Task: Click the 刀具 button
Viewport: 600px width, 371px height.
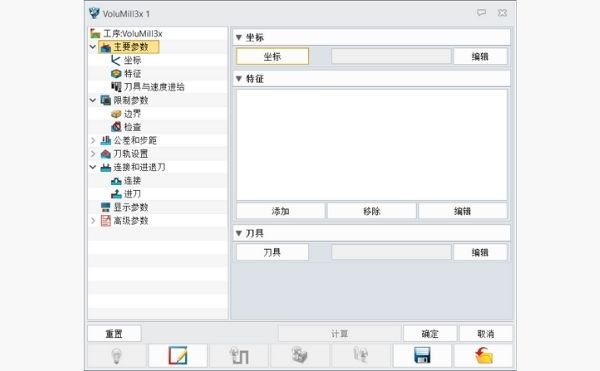Action: pyautogui.click(x=272, y=252)
